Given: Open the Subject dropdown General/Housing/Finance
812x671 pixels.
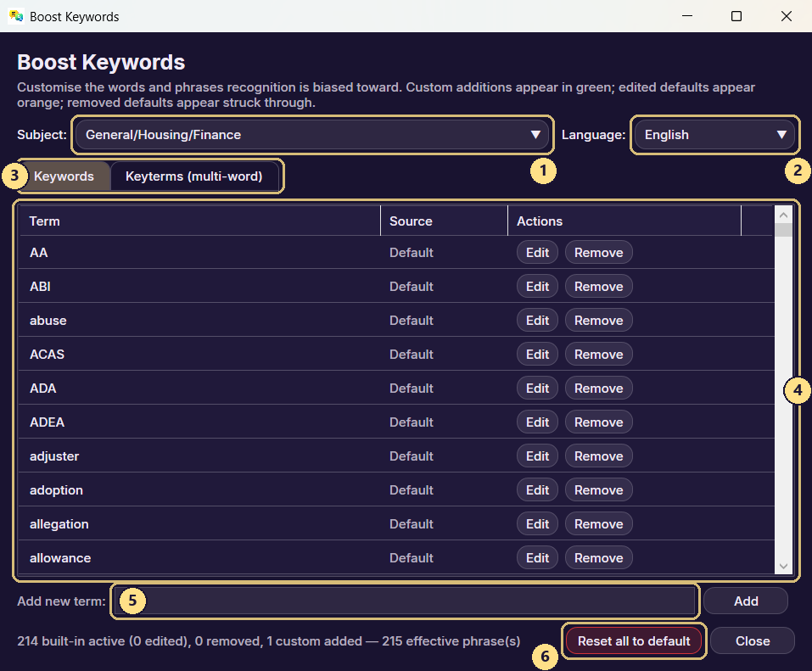Looking at the screenshot, I should (311, 135).
